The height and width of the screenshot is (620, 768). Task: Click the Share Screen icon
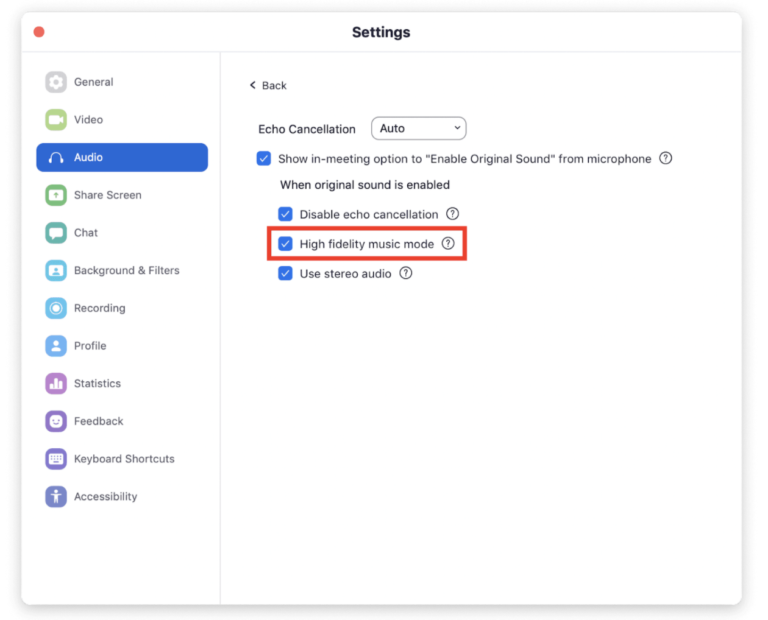click(x=56, y=195)
